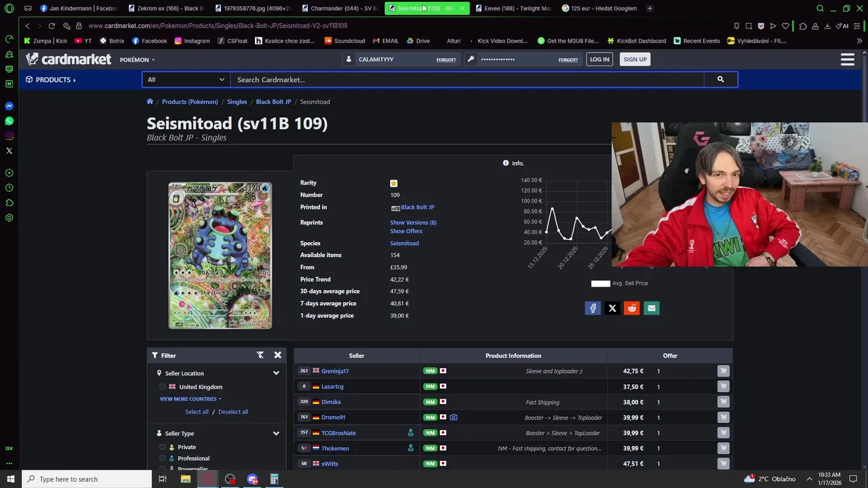Close the active Seismitoad browser tab
This screenshot has height=488, width=868.
(x=462, y=8)
